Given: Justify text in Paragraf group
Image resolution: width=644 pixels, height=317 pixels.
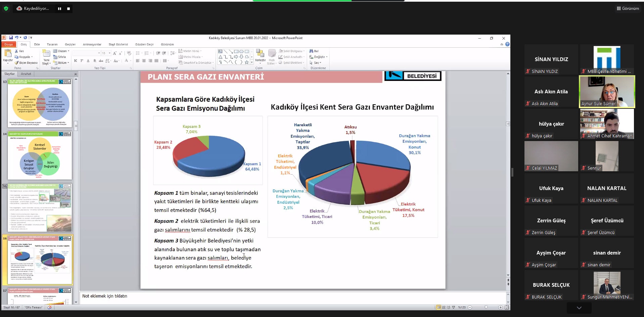Looking at the screenshot, I should (x=156, y=61).
